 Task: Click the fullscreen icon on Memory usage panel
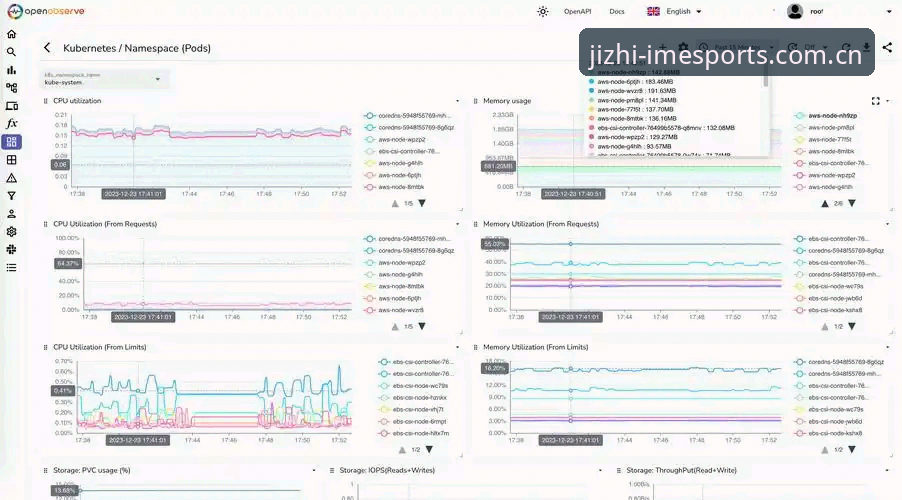pos(876,101)
